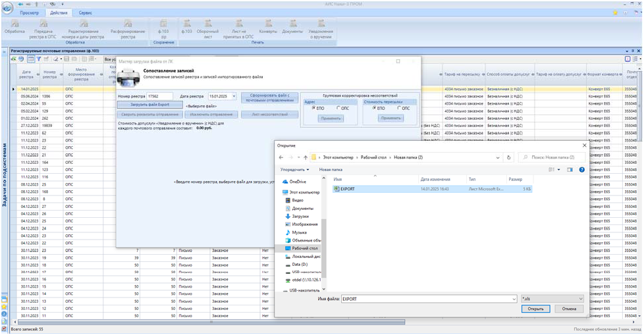This screenshot has width=644, height=335.
Task: Click the Расформирование реестра ribbon icon
Action: 127,24
